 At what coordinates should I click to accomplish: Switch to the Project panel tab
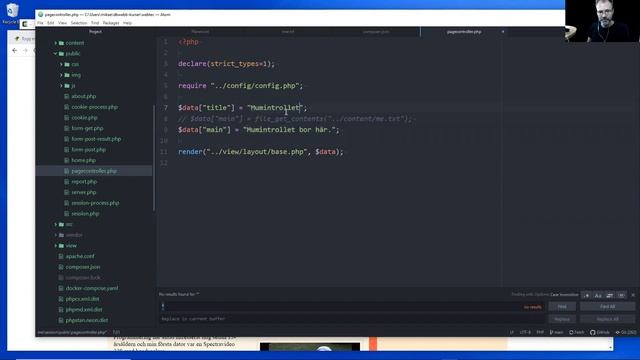95,31
